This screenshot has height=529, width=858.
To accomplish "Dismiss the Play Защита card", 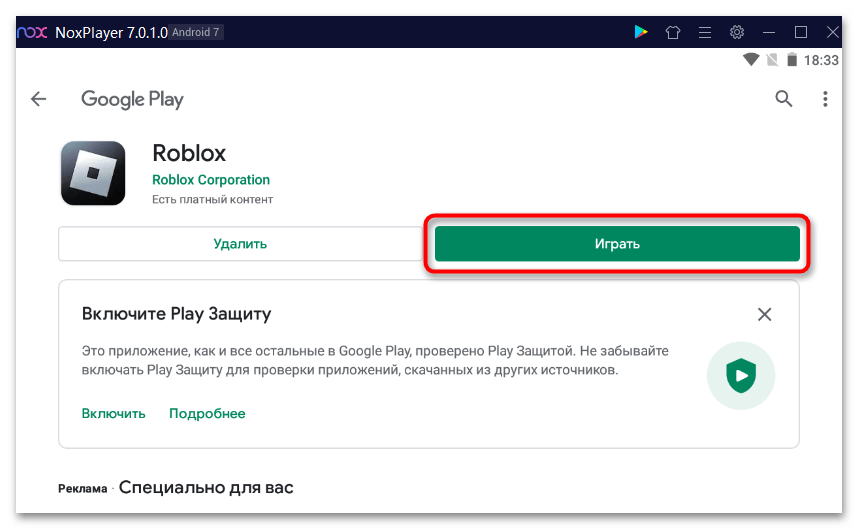I will point(765,314).
